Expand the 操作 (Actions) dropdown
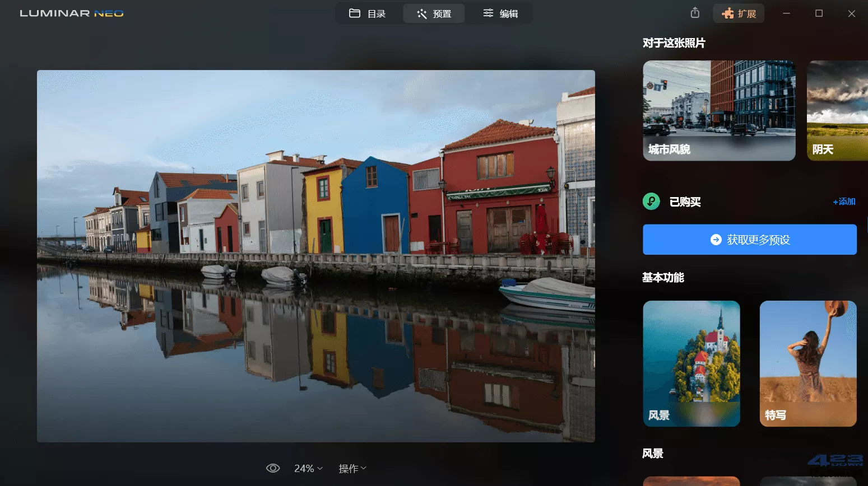 351,468
